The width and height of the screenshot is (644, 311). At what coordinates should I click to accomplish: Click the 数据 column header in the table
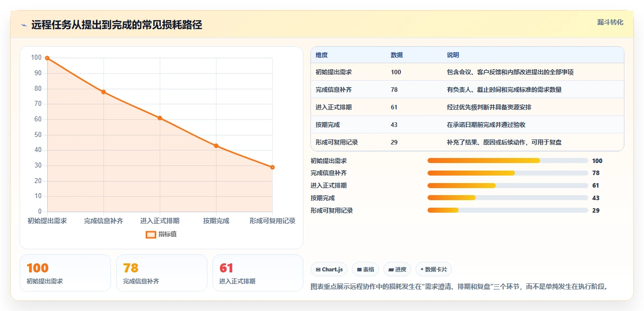coord(397,55)
